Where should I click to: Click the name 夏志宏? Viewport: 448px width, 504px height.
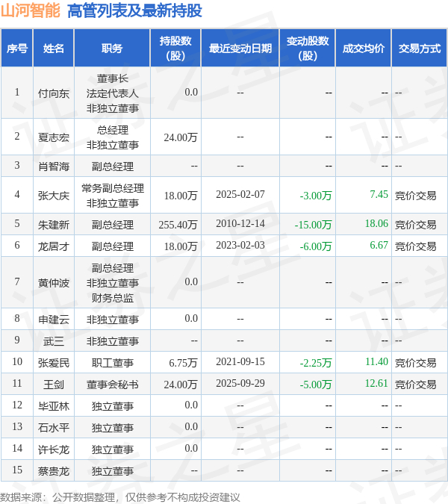coord(54,137)
